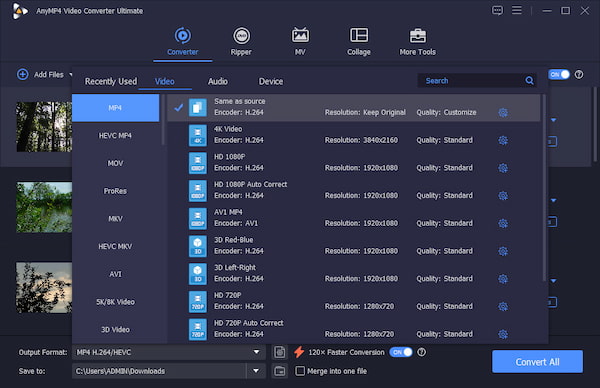Click the format category list scrollbar
The image size is (600, 388).
coord(163,120)
